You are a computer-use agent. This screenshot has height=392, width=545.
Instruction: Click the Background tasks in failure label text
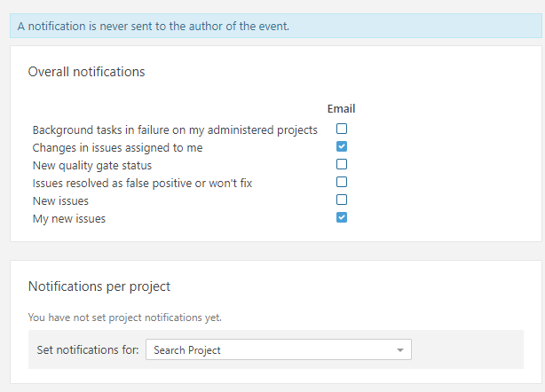tap(175, 130)
